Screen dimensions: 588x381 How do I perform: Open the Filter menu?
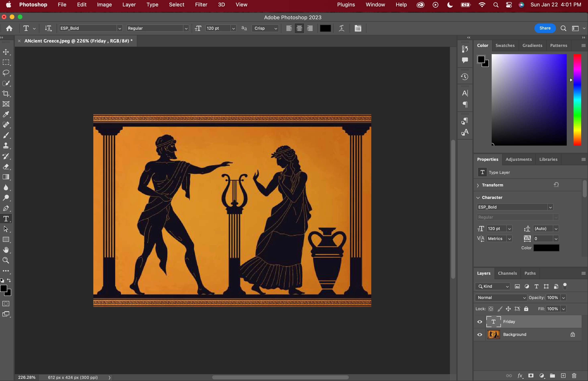click(201, 5)
